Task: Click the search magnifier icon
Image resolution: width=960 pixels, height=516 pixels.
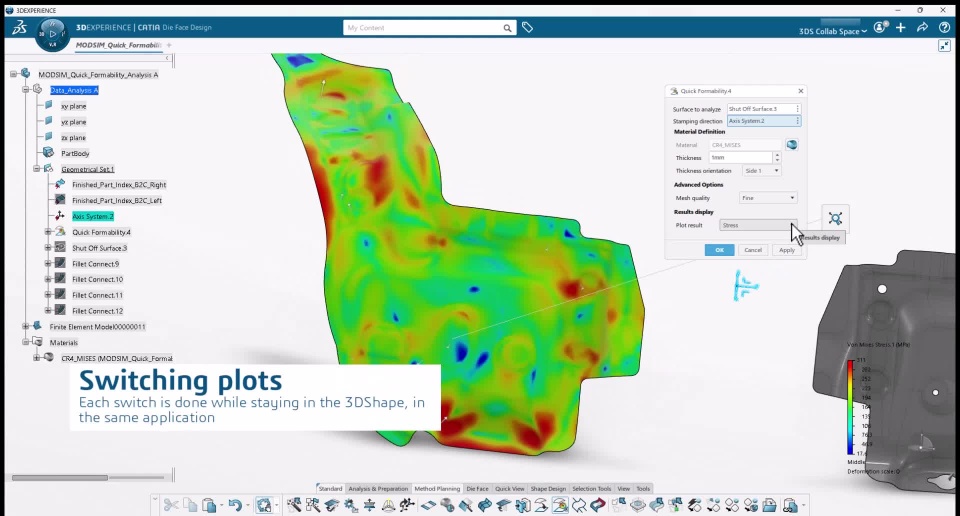Action: pos(507,28)
